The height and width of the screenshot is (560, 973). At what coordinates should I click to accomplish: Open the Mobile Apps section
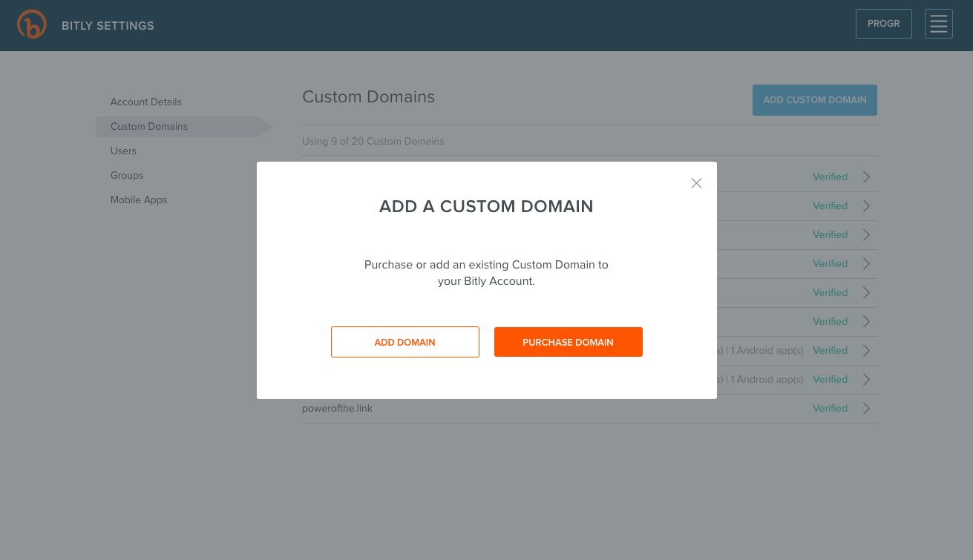click(139, 200)
